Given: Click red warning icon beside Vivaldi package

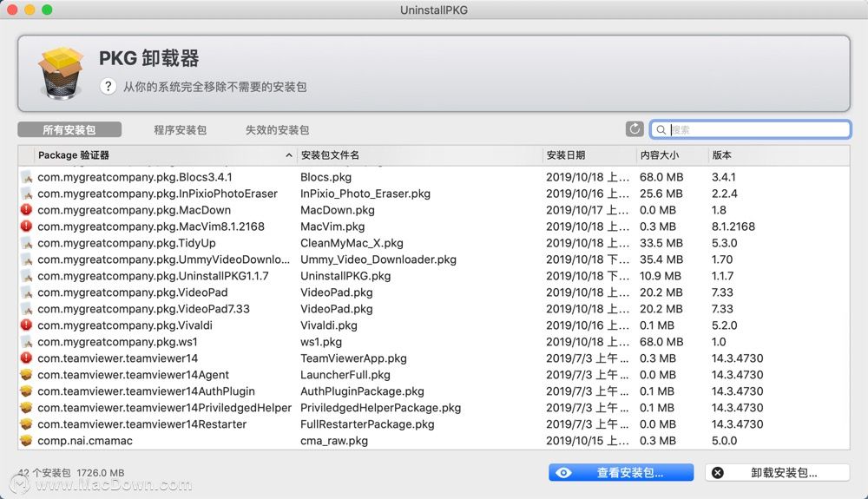Looking at the screenshot, I should (x=26, y=325).
